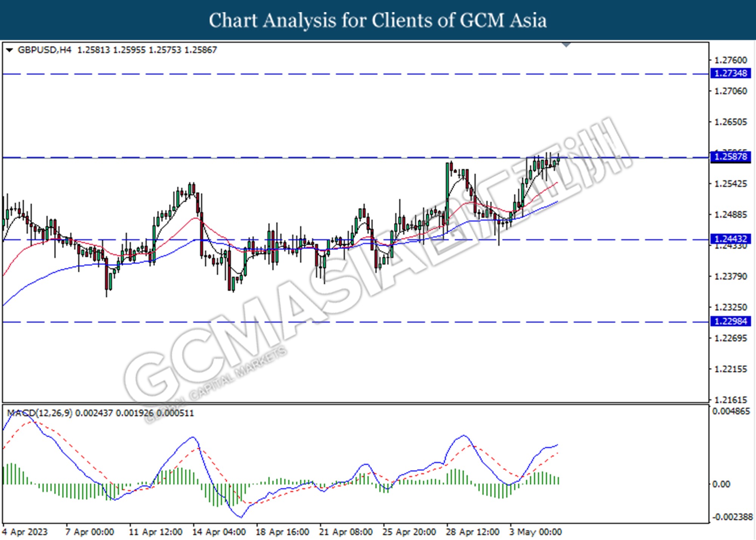This screenshot has height=540, width=756.
Task: Click the 11 Apr 12:00 time label
Action: pos(156,532)
